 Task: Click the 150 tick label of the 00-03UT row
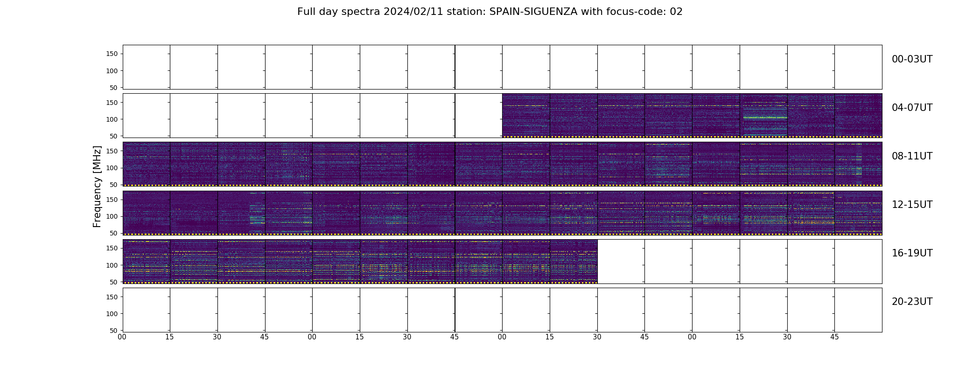[112, 54]
